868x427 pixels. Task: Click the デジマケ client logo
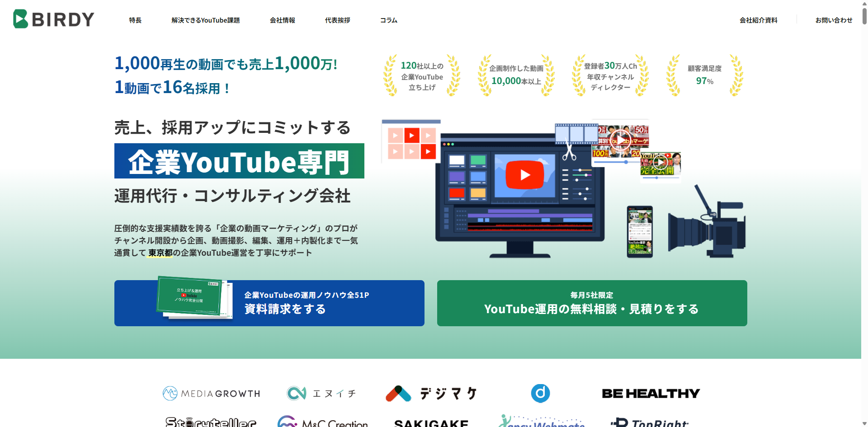pyautogui.click(x=431, y=394)
